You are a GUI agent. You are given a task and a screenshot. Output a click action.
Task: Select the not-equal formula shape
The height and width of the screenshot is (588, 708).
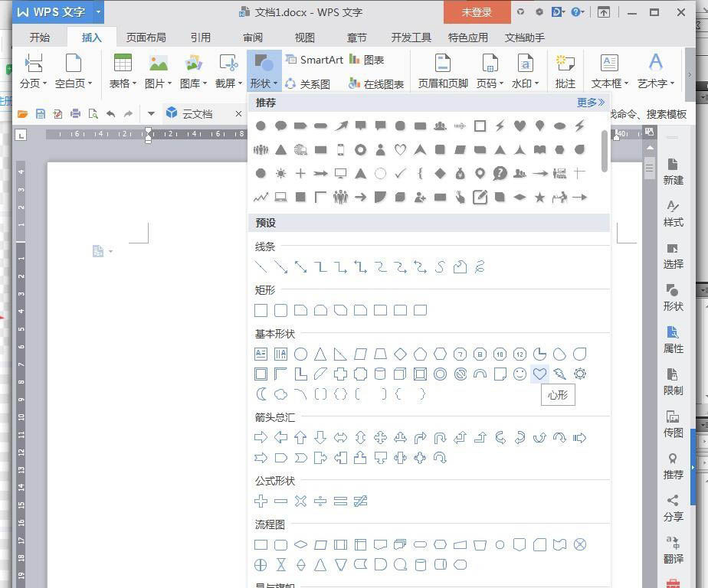360,501
